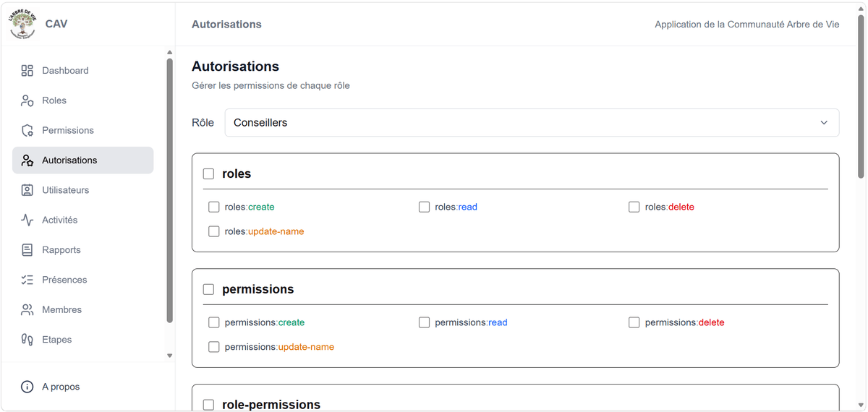Open the A propos link
This screenshot has height=412, width=868.
[82, 387]
